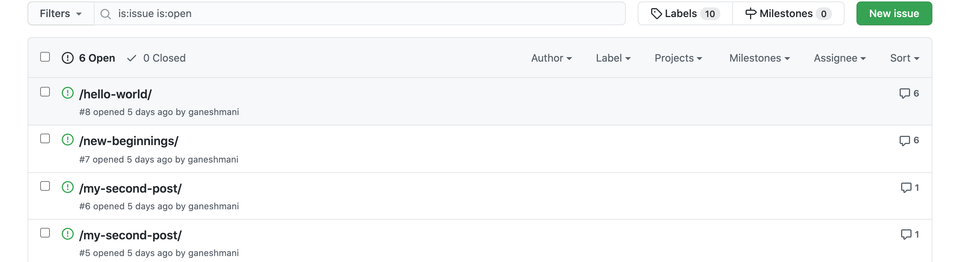Click the Milestones signpost icon

pyautogui.click(x=750, y=14)
